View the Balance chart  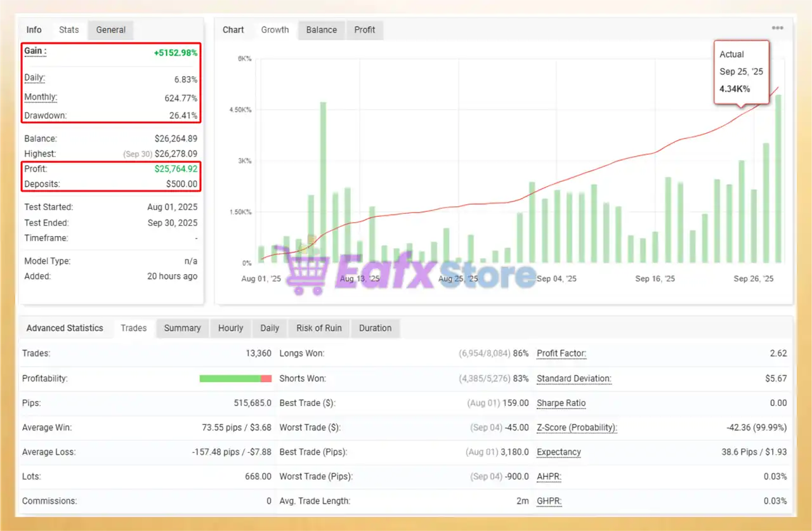point(321,29)
